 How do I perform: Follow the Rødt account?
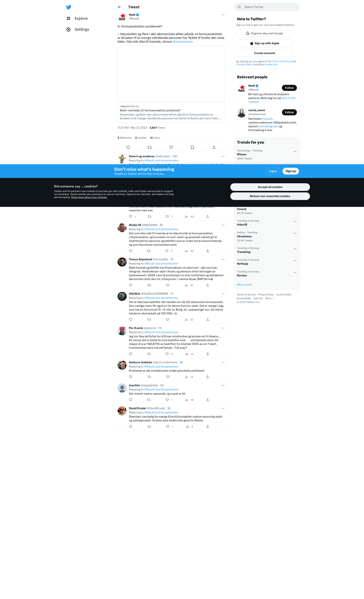coord(289,88)
